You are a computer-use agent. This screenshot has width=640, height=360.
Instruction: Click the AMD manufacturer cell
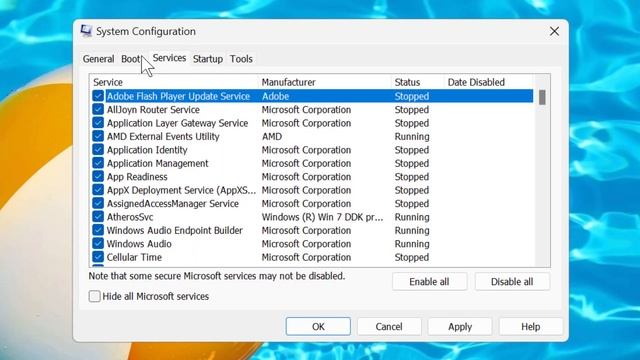point(272,136)
